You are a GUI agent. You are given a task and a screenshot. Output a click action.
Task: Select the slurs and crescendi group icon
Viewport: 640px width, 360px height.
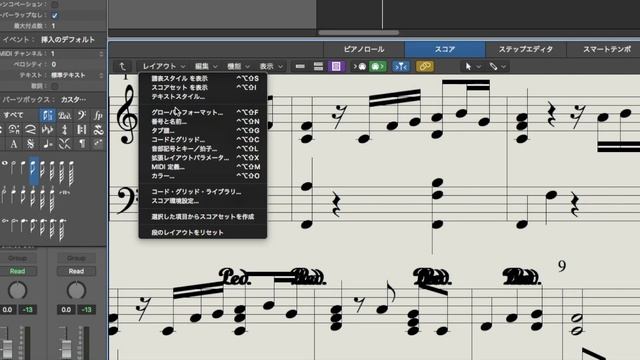31,130
